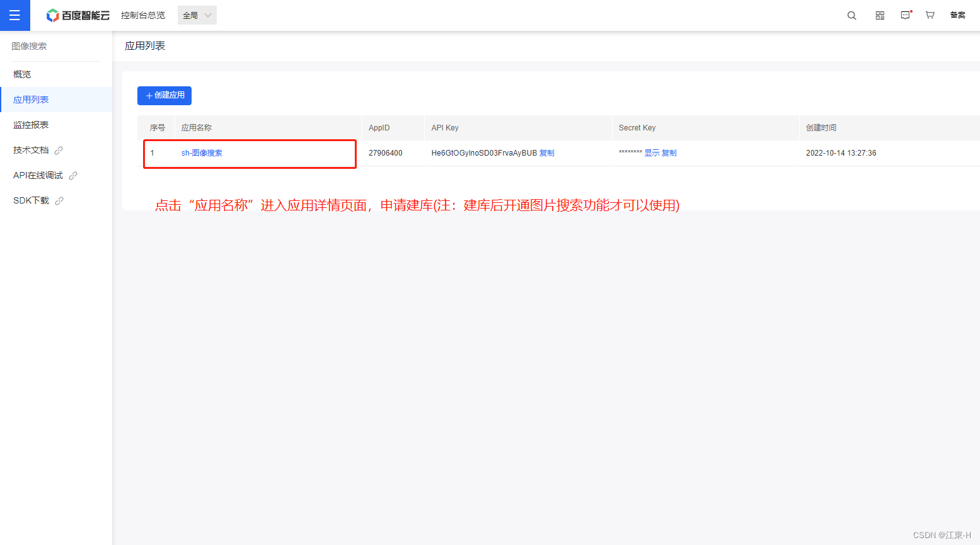
Task: Show the Secret Key via 显示
Action: point(652,153)
